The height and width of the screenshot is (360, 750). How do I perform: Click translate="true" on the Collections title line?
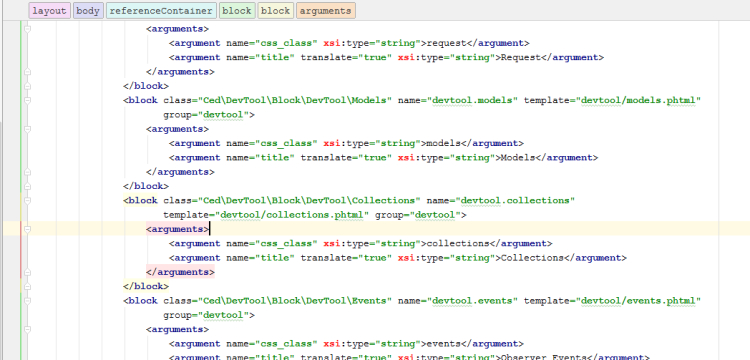coord(346,258)
